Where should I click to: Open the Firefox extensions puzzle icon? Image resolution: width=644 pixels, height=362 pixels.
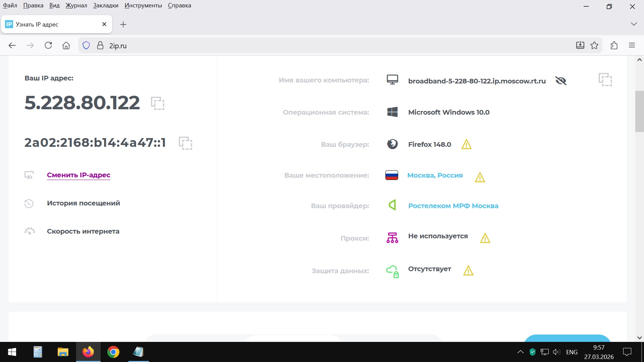pos(614,46)
